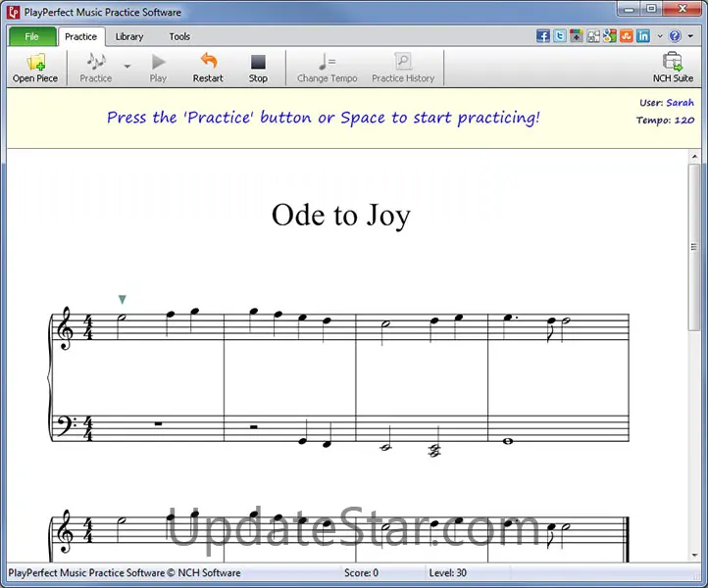Viewport: 708px width, 588px height.
Task: Click the whole note in last bass measure
Action: 508,441
